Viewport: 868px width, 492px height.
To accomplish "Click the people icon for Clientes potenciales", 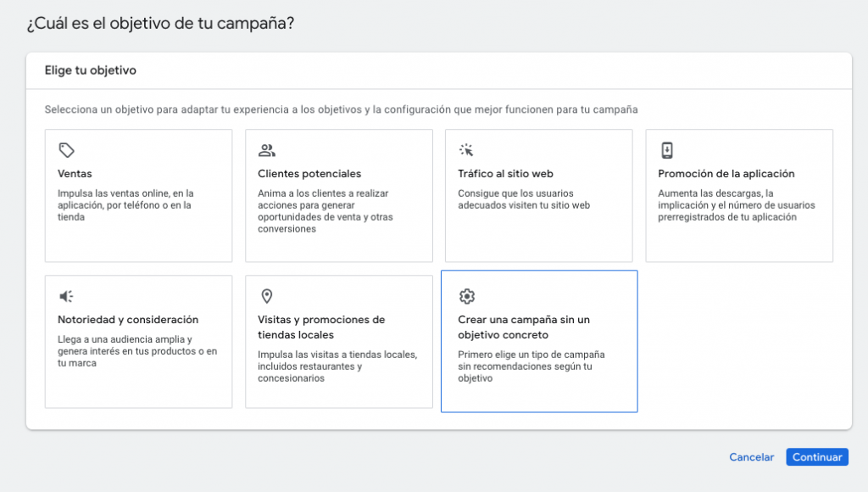I will pos(266,149).
